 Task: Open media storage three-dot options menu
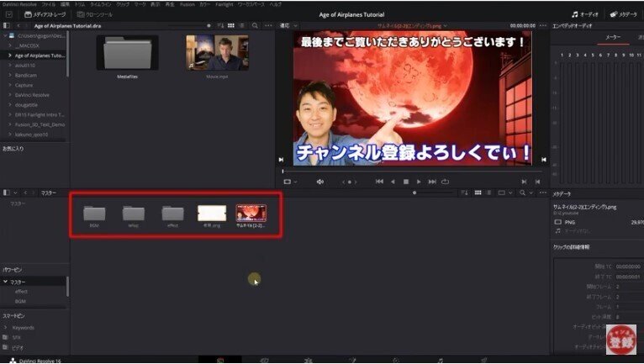(x=268, y=25)
